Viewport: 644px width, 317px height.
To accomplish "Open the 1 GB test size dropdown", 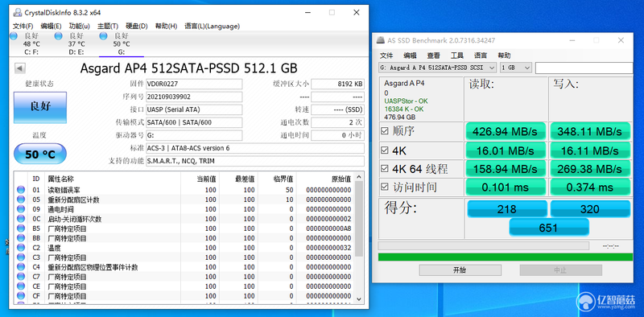I will point(516,68).
